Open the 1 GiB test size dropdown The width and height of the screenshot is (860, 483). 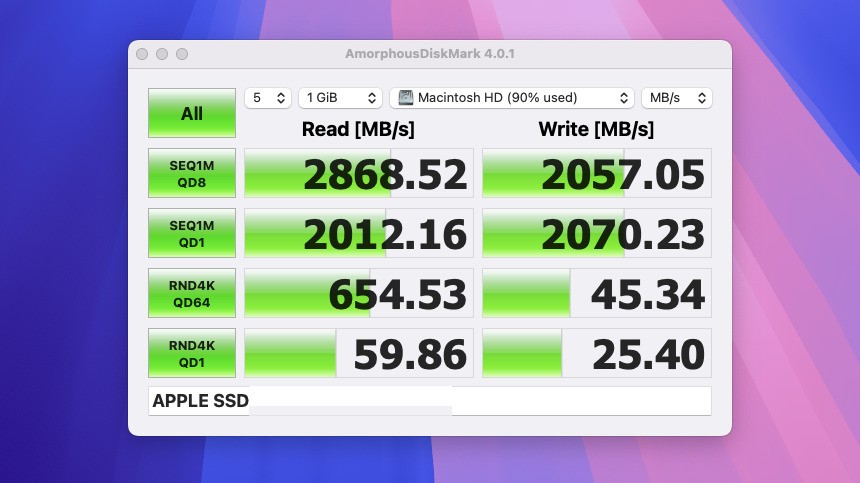tap(340, 98)
